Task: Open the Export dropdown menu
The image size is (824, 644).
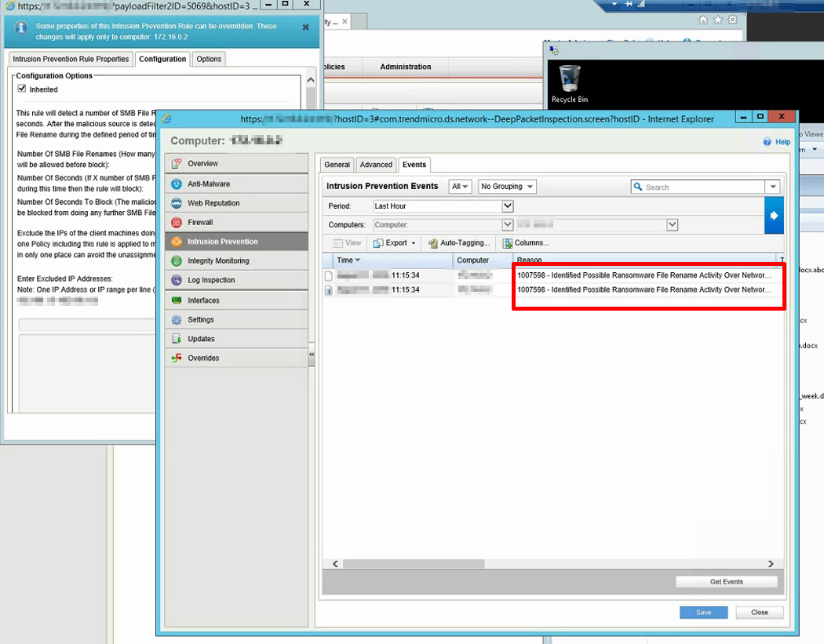Action: click(396, 243)
